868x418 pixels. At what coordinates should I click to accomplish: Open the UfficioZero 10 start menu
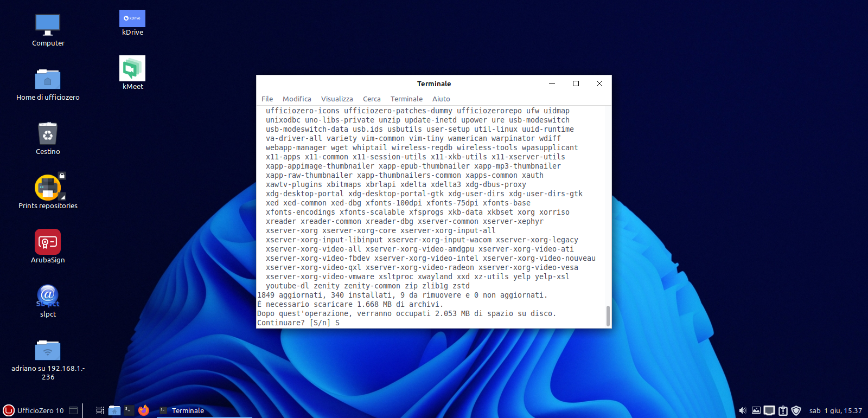[34, 410]
